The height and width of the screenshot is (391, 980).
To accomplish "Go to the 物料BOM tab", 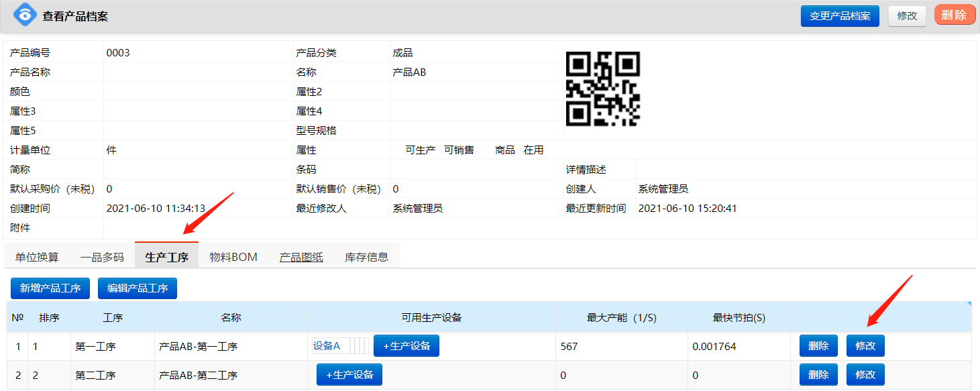I will [x=233, y=257].
